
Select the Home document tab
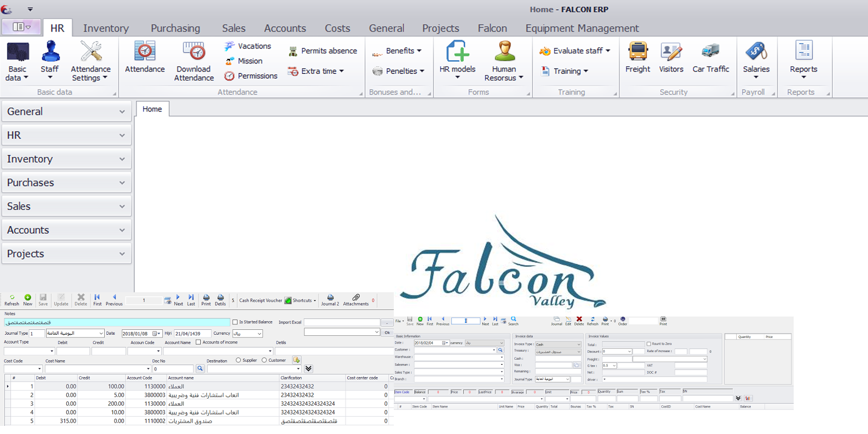[152, 109]
